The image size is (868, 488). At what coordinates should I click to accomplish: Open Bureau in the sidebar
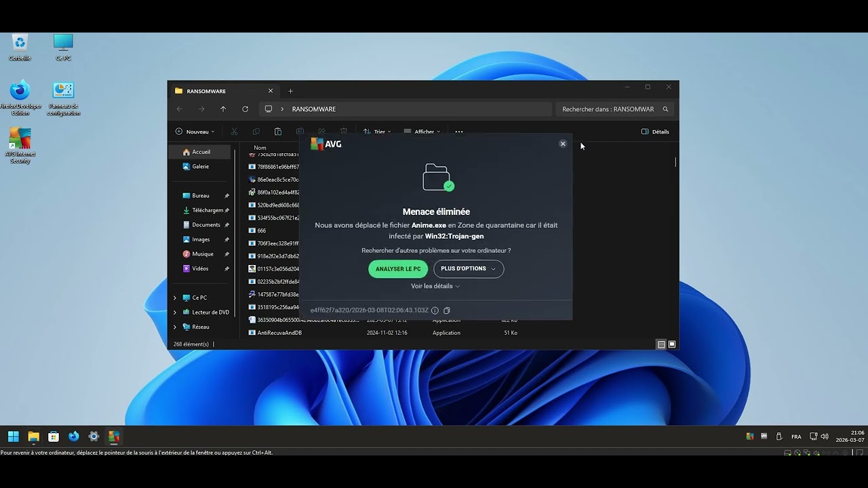click(201, 196)
